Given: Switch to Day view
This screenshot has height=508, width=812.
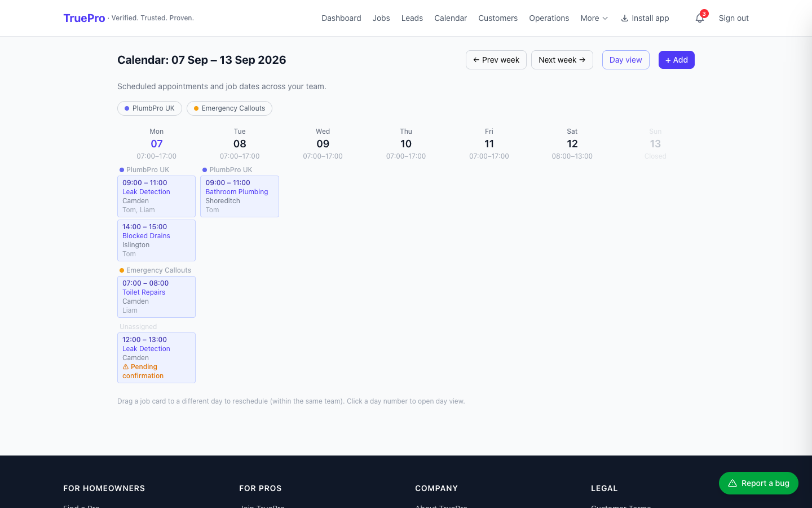Looking at the screenshot, I should point(626,60).
